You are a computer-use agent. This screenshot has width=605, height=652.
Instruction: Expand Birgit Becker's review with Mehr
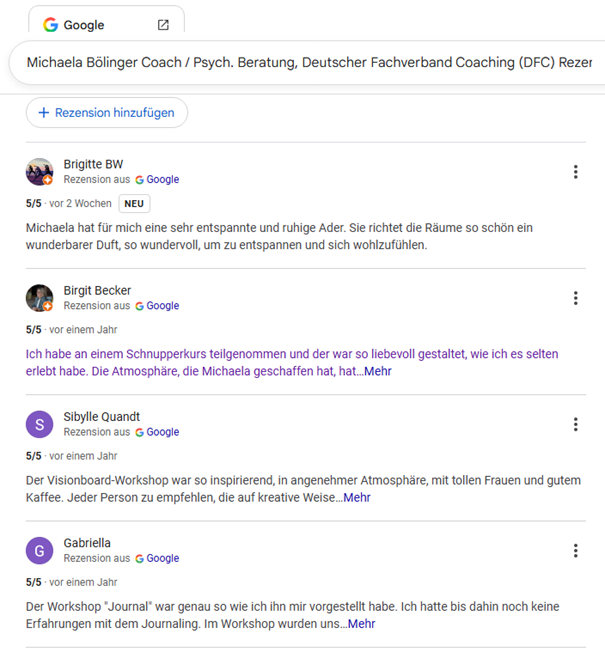click(377, 371)
